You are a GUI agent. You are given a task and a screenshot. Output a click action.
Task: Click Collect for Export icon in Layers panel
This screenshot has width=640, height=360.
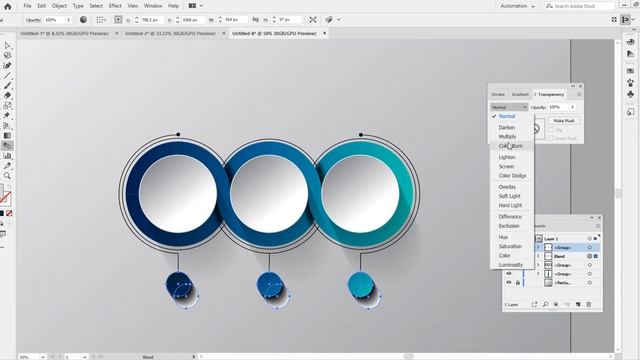(x=534, y=304)
